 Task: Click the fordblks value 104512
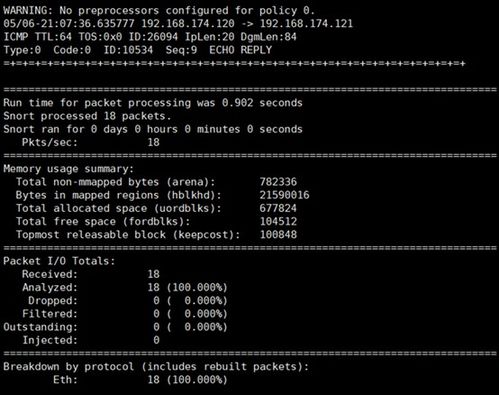coord(278,222)
